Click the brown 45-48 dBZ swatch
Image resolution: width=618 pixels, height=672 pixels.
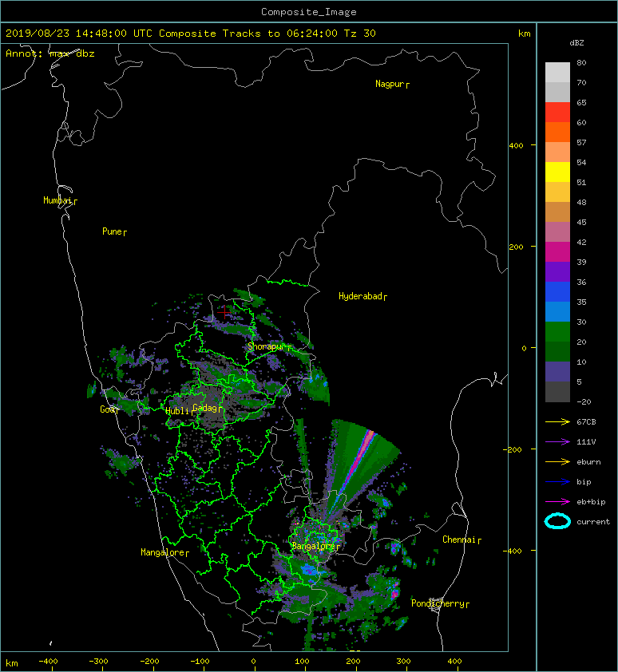(x=557, y=211)
